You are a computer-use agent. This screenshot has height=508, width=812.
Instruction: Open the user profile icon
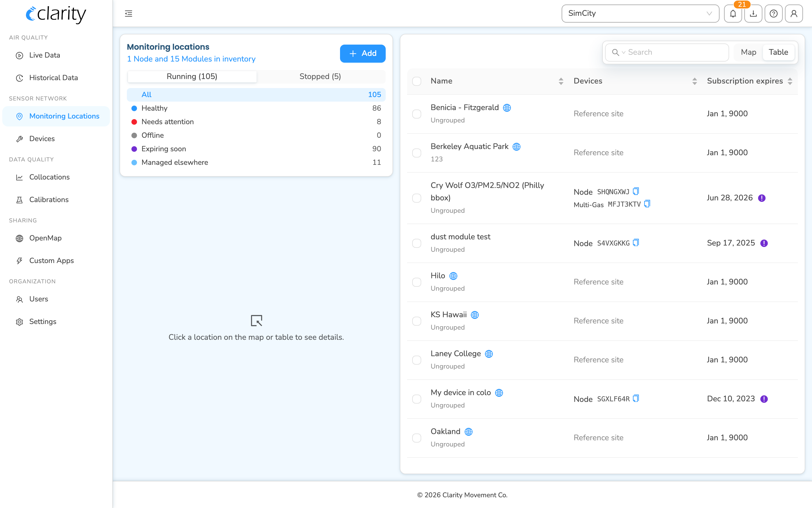794,14
